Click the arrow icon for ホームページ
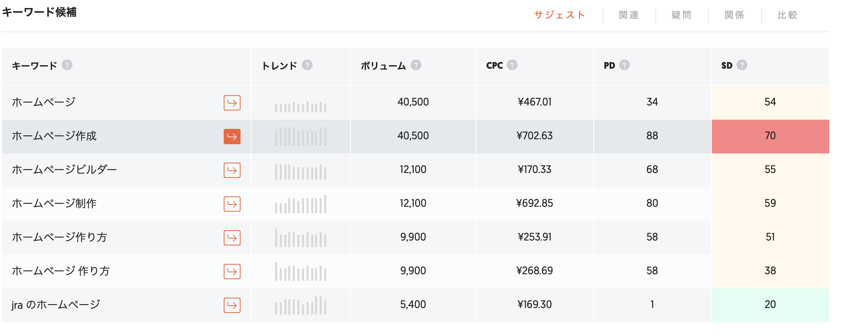868x336 pixels. 232,103
